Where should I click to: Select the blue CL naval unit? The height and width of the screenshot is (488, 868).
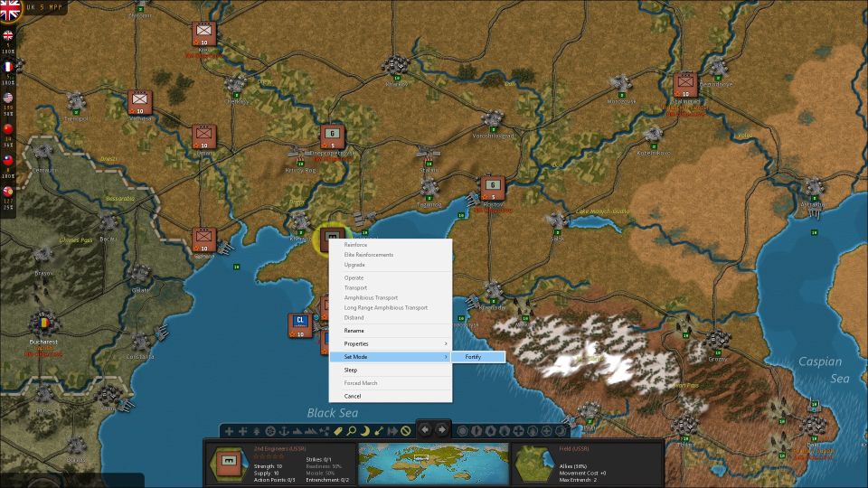pos(300,325)
